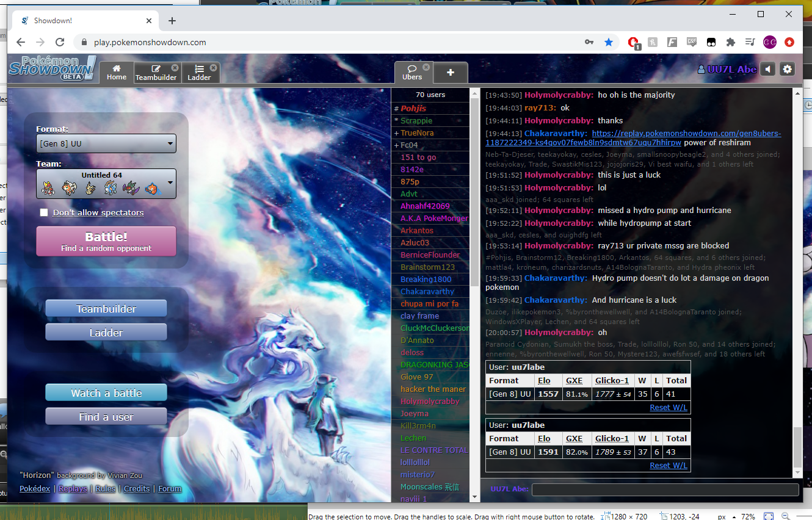Select TrueNora in the user list
The image size is (812, 520).
431,133
